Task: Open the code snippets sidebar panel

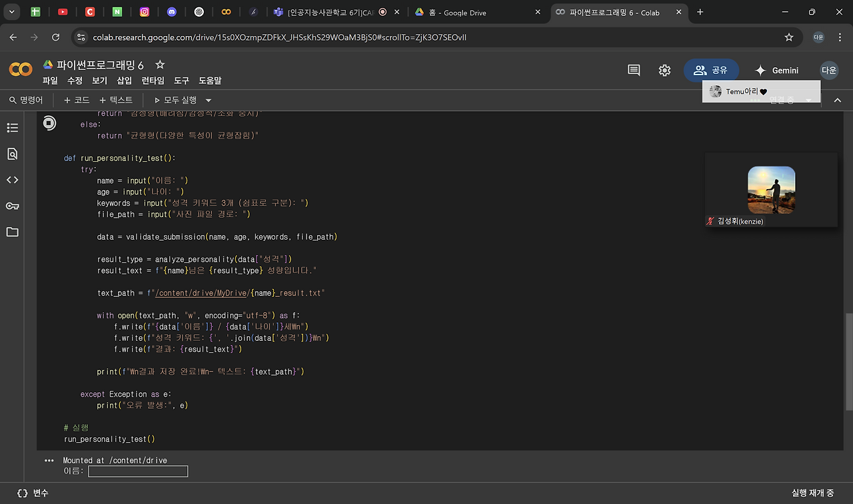Action: tap(12, 180)
